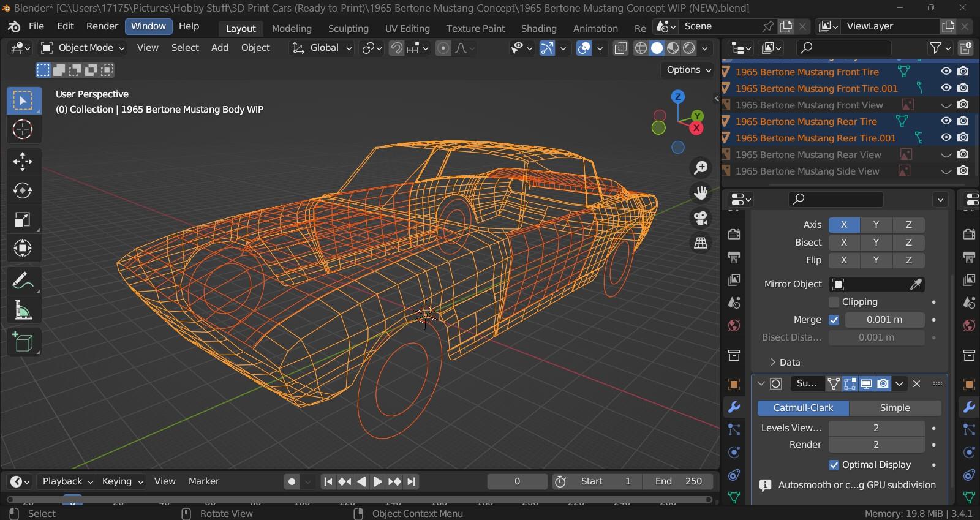Switch perspective/orthographic grid icon
This screenshot has height=520, width=980.
[701, 243]
